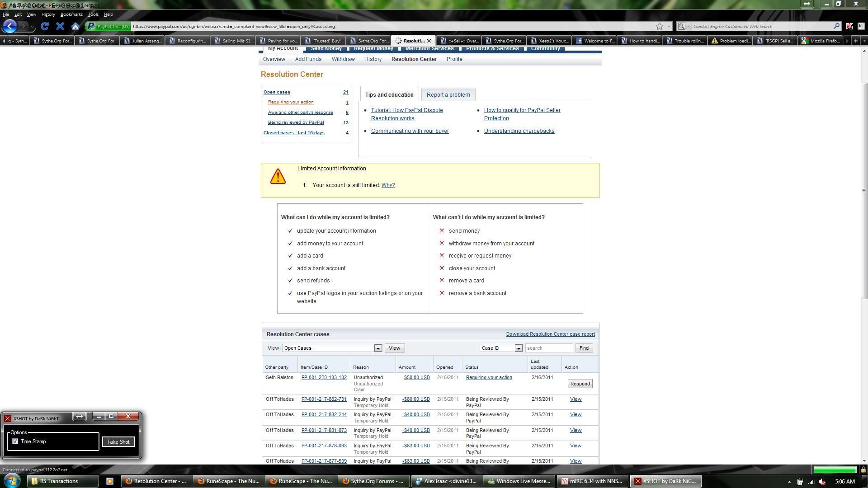Screen dimensions: 868x488
Task: Switch to the Julian Assang... browser tab
Action: click(143, 41)
